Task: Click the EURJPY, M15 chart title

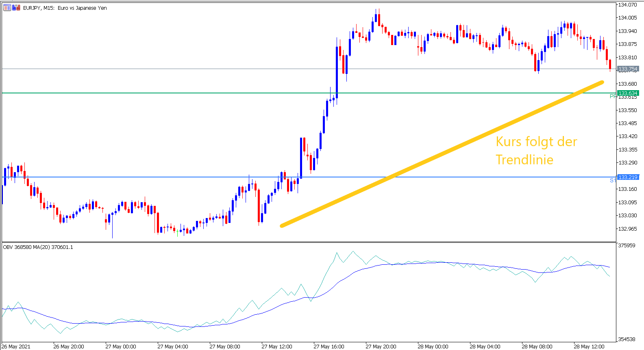Action: [65, 8]
